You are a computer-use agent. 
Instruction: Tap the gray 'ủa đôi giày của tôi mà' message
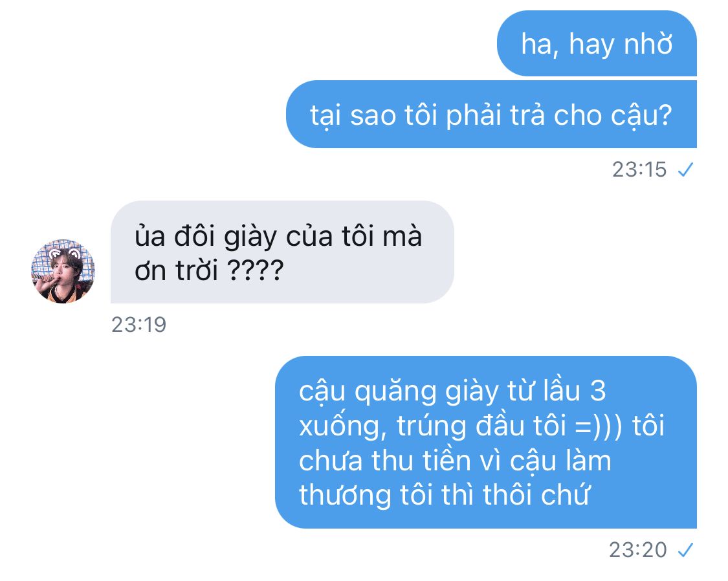coord(282,252)
